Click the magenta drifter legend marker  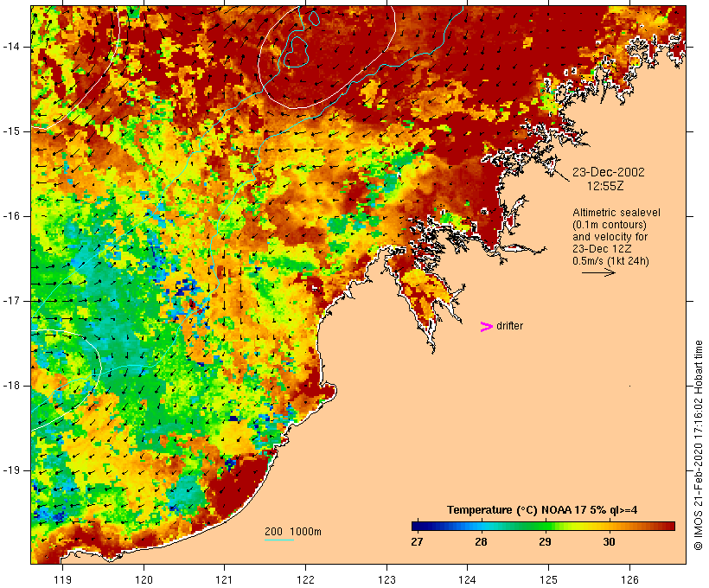[486, 327]
